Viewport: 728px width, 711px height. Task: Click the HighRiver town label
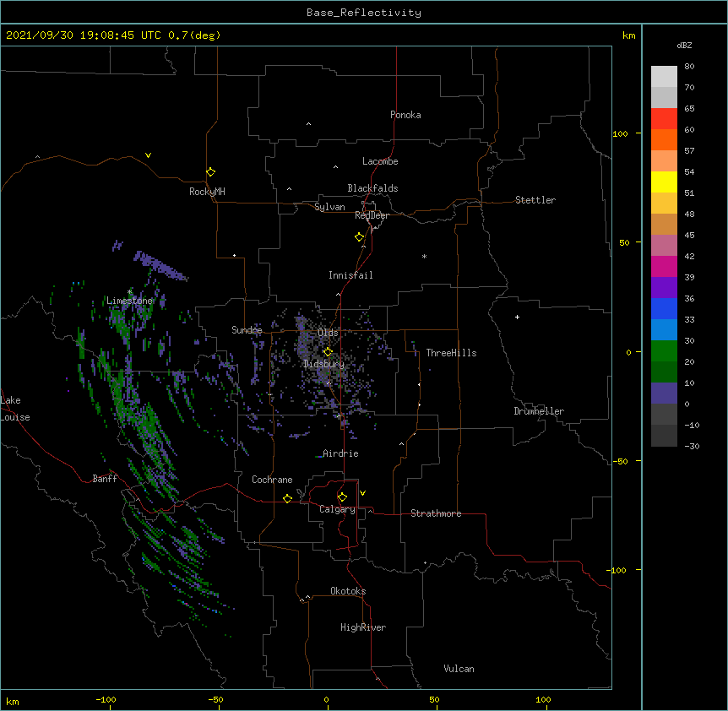click(363, 627)
